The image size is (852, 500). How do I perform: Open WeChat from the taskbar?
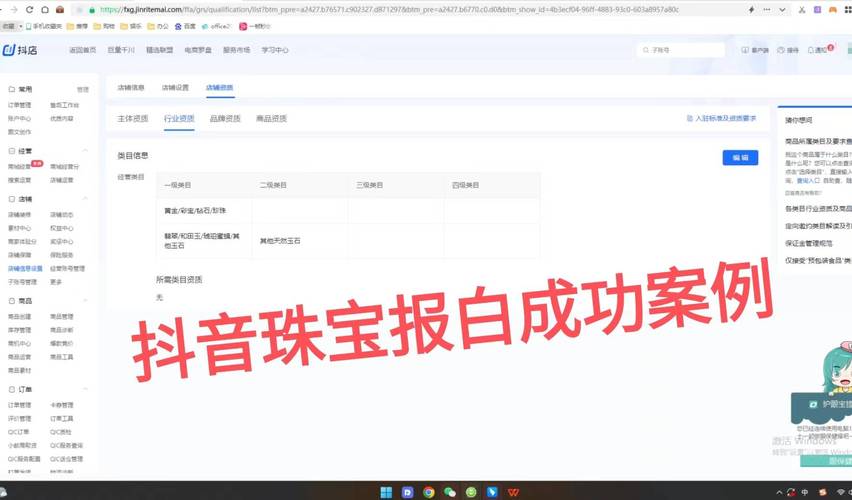(x=450, y=492)
